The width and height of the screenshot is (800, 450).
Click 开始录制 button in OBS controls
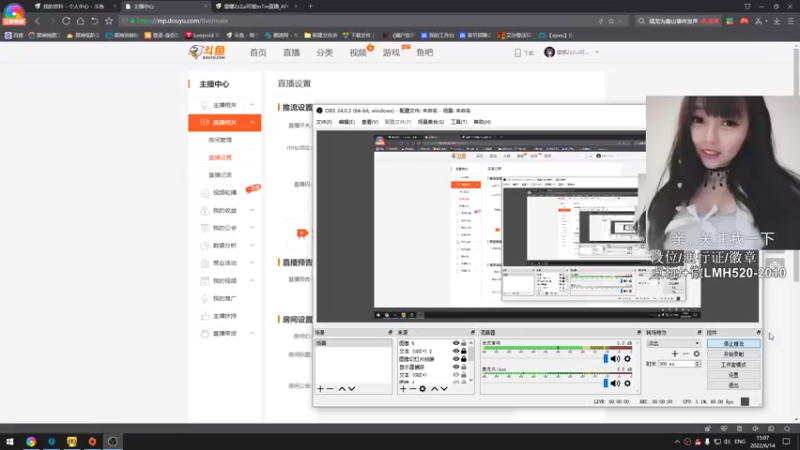pyautogui.click(x=734, y=354)
